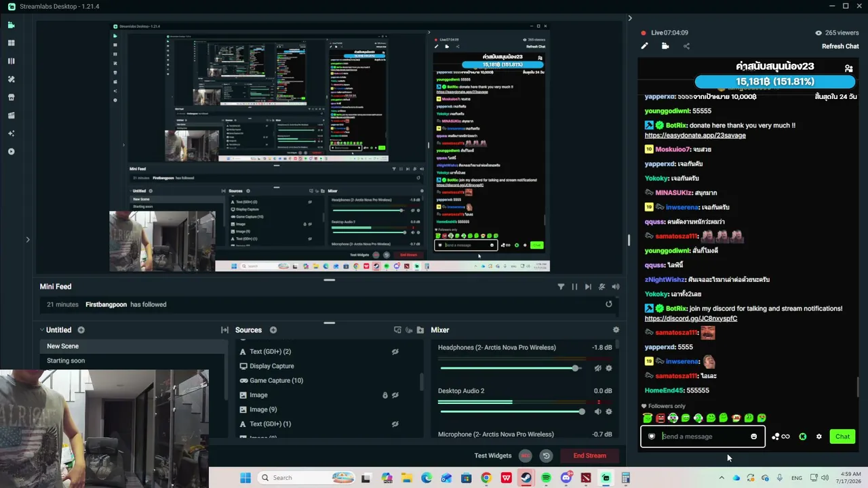Click the green Kick logo icon near chat input

pyautogui.click(x=802, y=436)
